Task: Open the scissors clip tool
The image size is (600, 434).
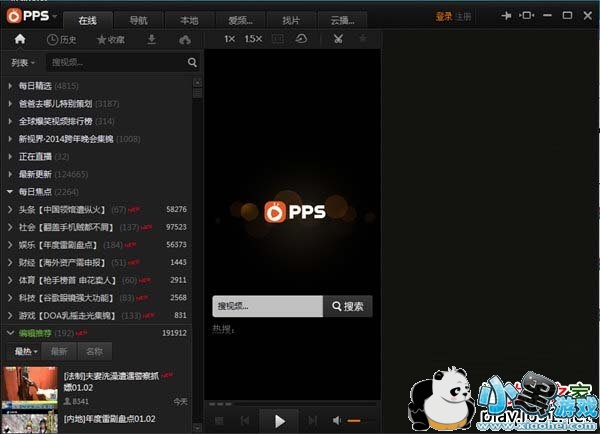Action: (338, 39)
